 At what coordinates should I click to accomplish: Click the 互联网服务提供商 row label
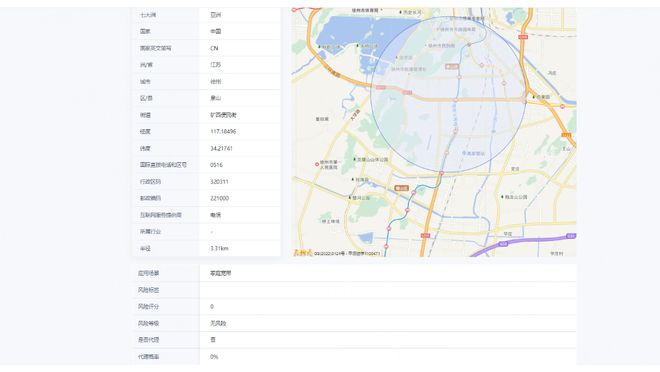pos(160,215)
